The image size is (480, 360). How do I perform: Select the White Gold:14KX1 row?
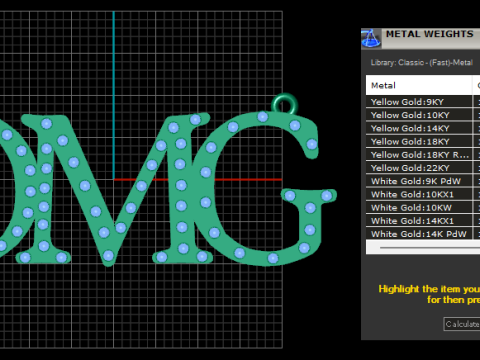point(423,221)
